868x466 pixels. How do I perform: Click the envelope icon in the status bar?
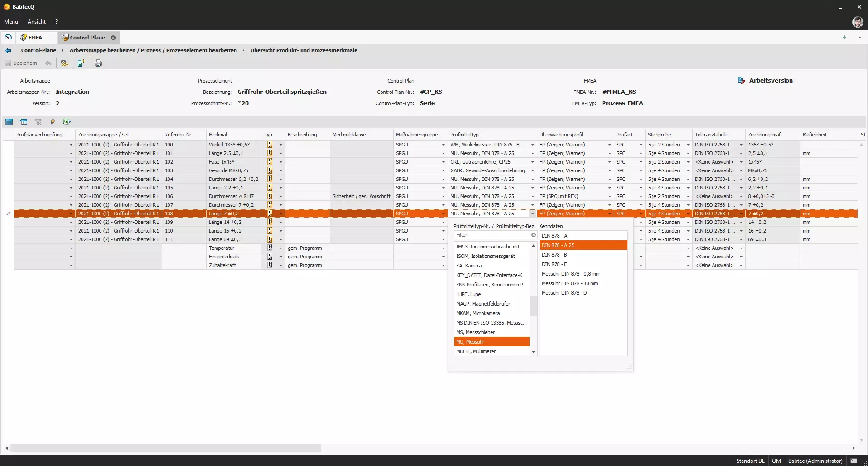[x=854, y=461]
